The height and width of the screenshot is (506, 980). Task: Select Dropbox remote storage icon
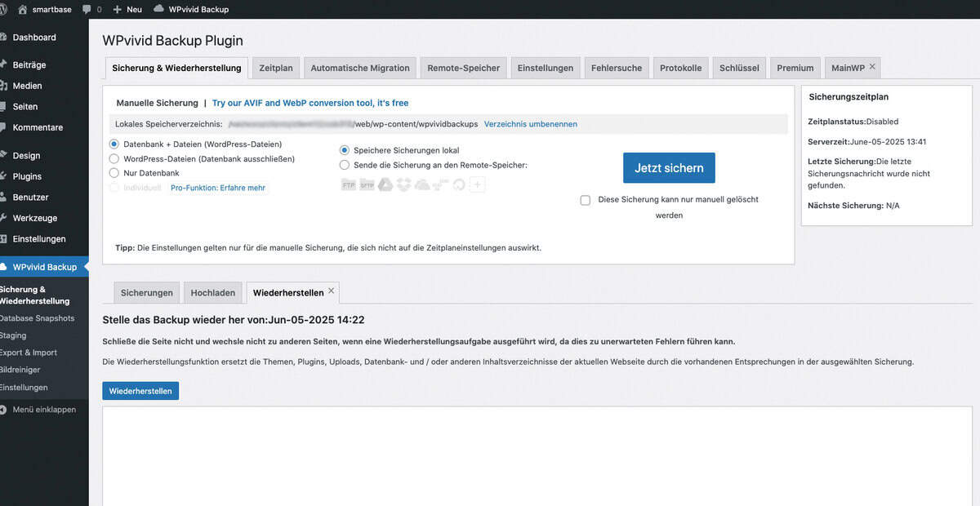click(403, 185)
